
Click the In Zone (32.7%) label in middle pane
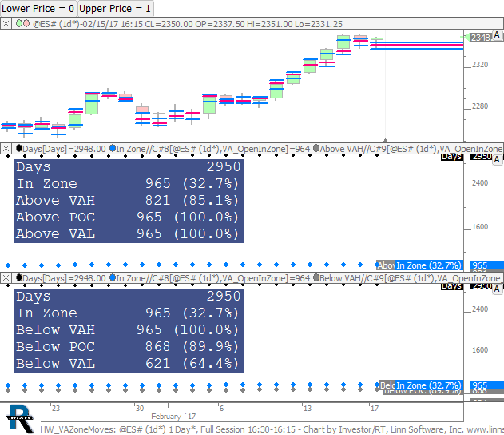point(429,265)
